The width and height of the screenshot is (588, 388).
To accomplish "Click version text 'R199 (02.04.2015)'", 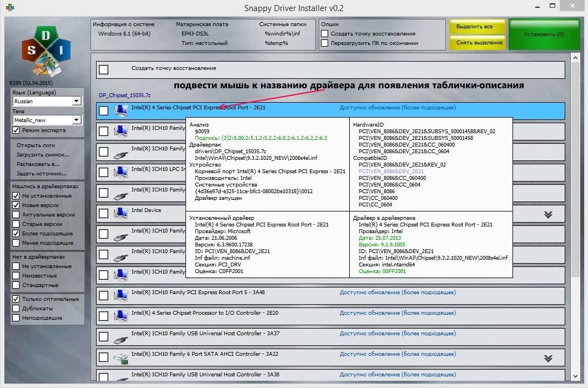I will (x=31, y=83).
